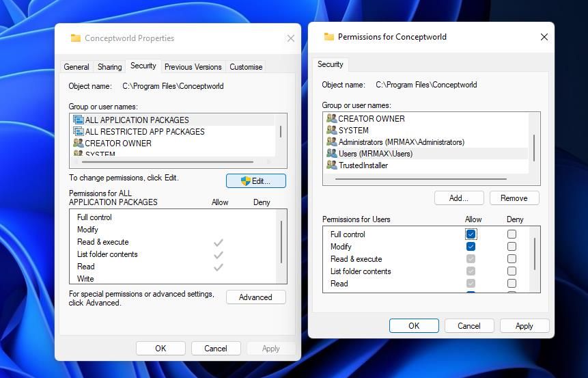Image resolution: width=588 pixels, height=378 pixels.
Task: Open the Previous Versions tab
Action: (x=193, y=67)
